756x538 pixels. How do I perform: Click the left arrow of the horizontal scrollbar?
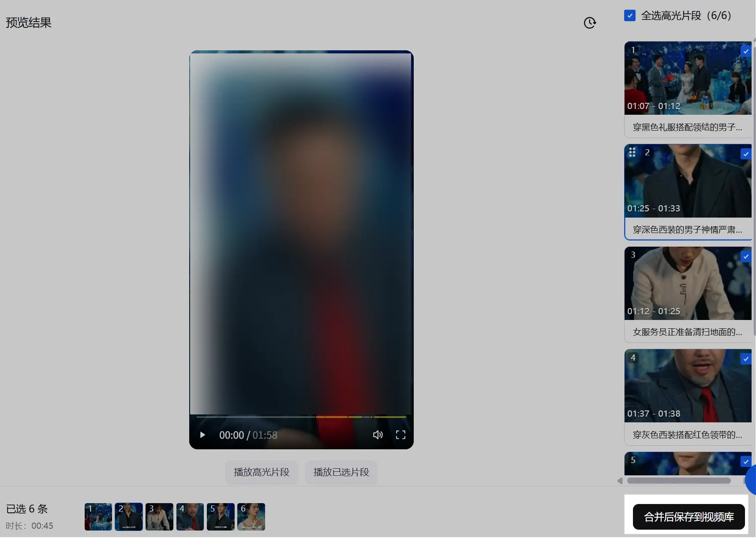pyautogui.click(x=620, y=481)
